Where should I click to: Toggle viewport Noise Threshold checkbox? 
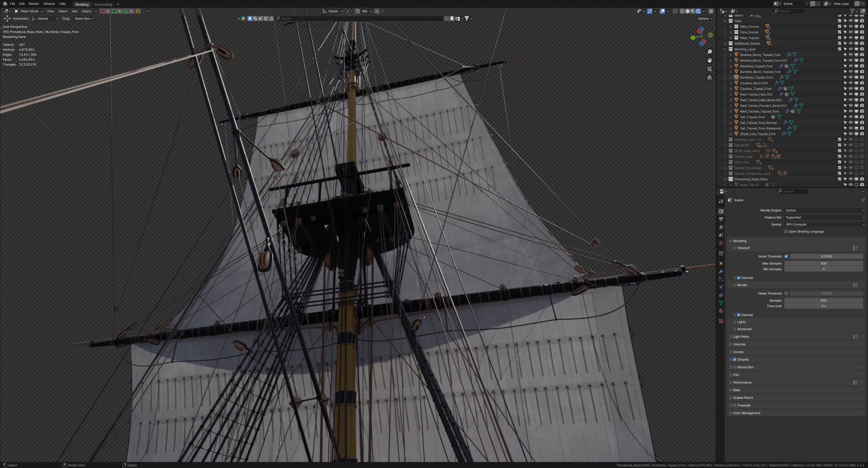(x=786, y=256)
